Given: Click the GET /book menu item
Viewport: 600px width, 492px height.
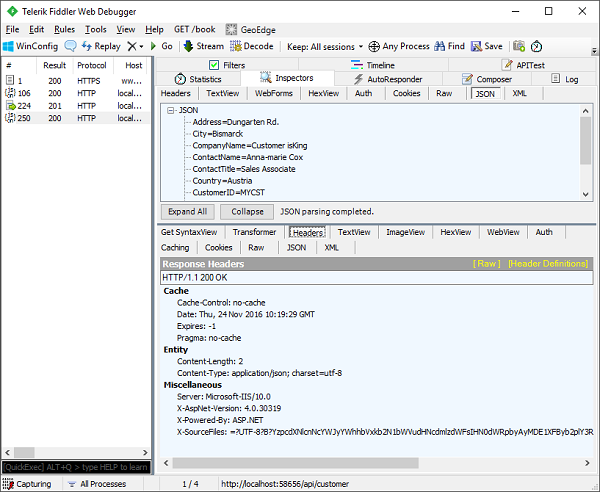Looking at the screenshot, I should pyautogui.click(x=194, y=29).
